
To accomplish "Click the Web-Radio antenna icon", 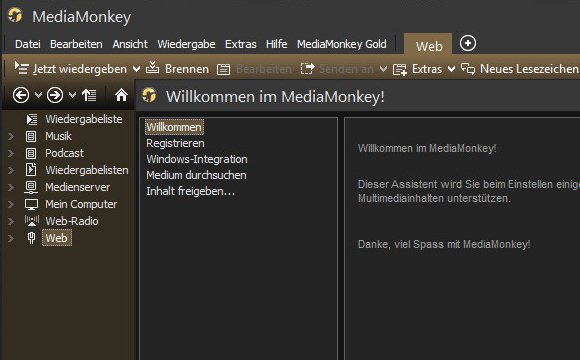I will point(32,221).
